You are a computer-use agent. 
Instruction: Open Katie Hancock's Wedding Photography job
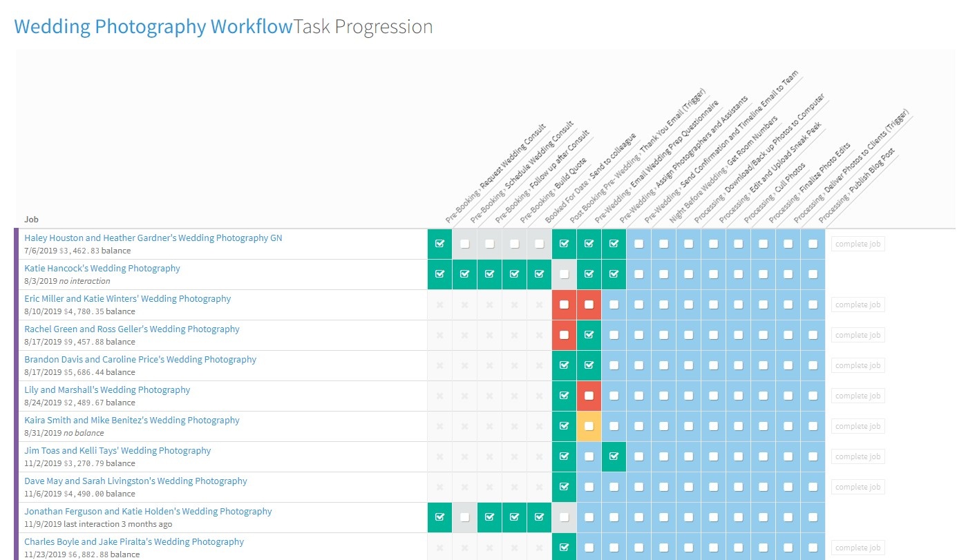[x=102, y=269]
